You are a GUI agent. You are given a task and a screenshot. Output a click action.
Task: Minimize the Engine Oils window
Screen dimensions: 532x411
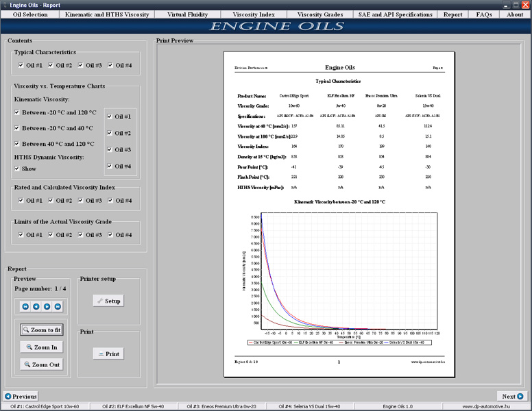click(x=506, y=5)
